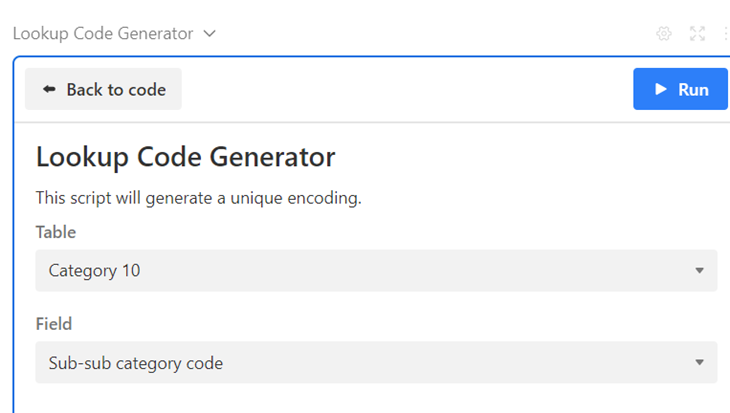Click the blank header space left of the gear icon
The image size is (730, 413).
[450, 34]
